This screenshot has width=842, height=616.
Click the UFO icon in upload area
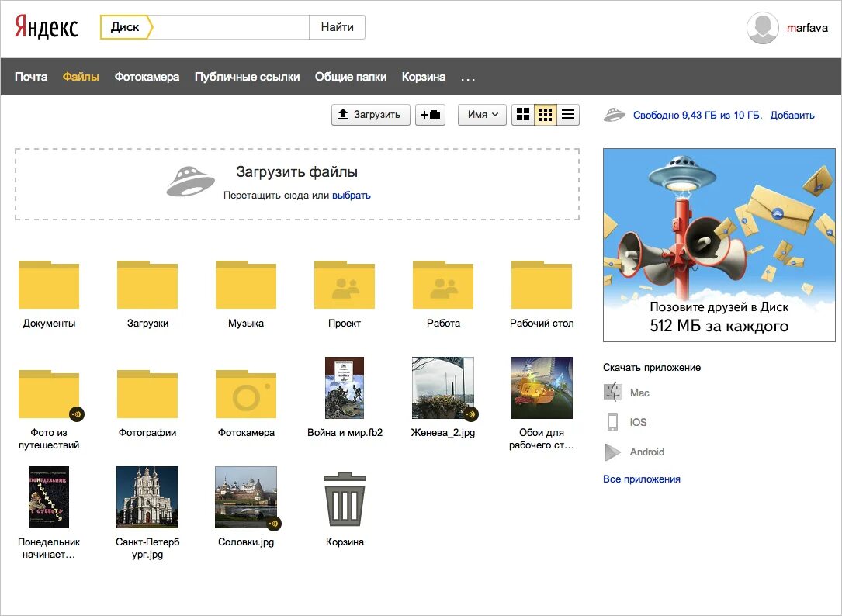point(190,182)
